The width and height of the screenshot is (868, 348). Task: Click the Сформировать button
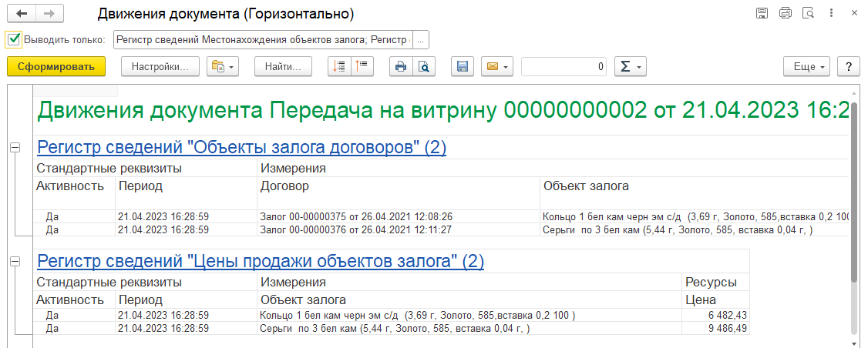pos(56,66)
